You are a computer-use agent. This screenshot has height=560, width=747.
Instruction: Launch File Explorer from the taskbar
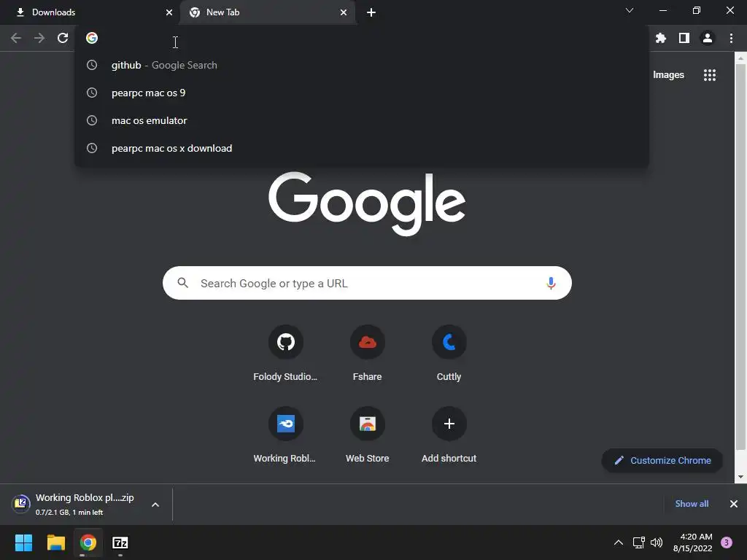pos(55,542)
